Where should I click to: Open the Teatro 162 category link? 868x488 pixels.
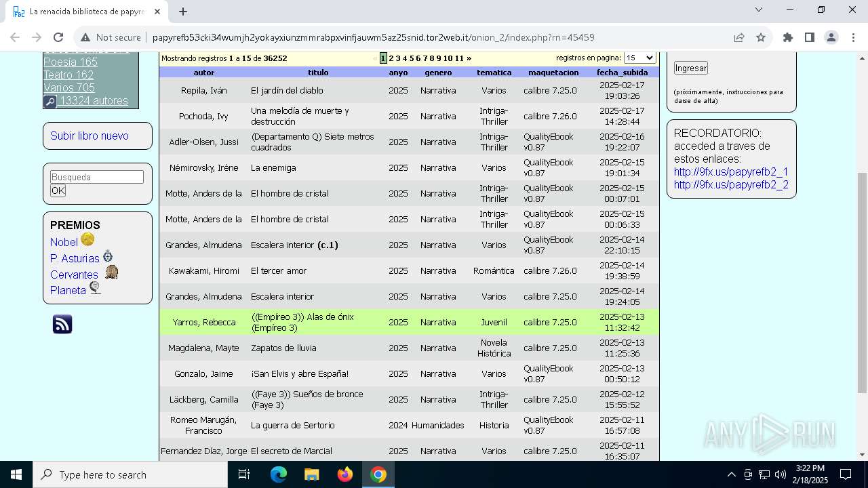point(68,75)
